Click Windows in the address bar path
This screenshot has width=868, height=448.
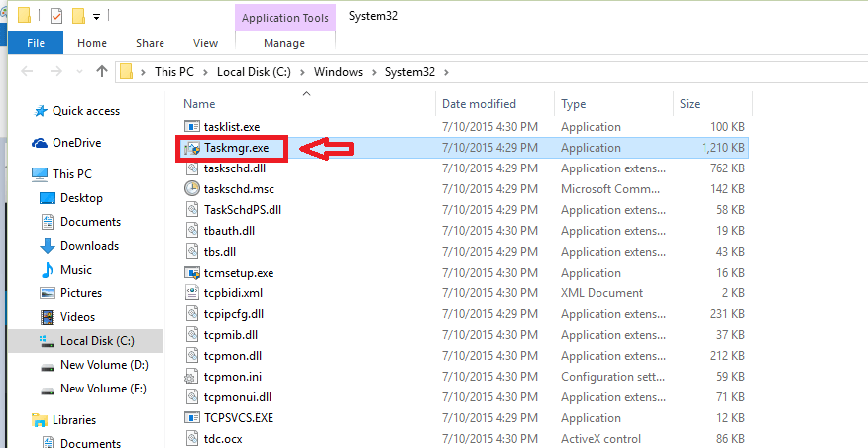[338, 72]
